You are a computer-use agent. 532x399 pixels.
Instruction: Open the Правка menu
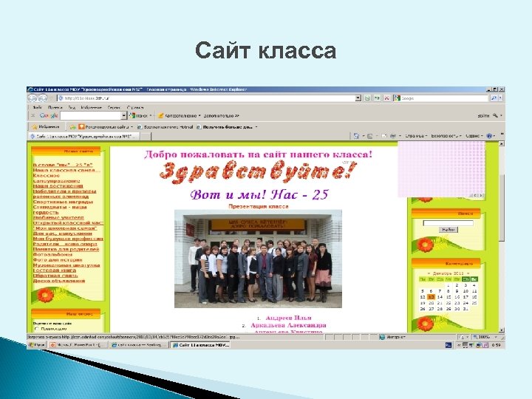click(55, 108)
